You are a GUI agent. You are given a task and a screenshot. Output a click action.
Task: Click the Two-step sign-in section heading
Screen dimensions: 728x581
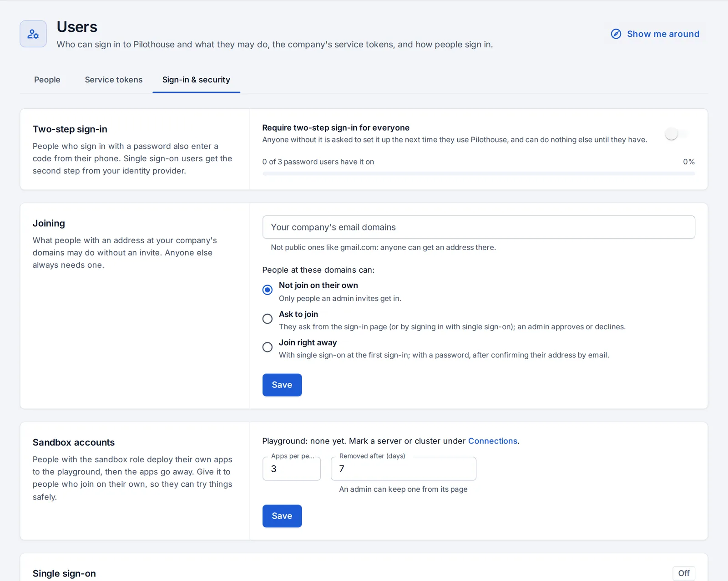pos(70,129)
